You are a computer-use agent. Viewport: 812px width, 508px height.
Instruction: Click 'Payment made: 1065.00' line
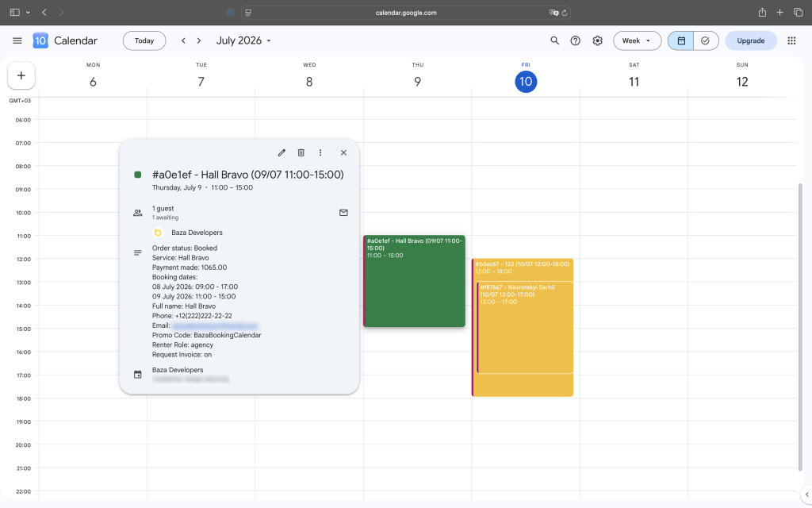tap(190, 267)
